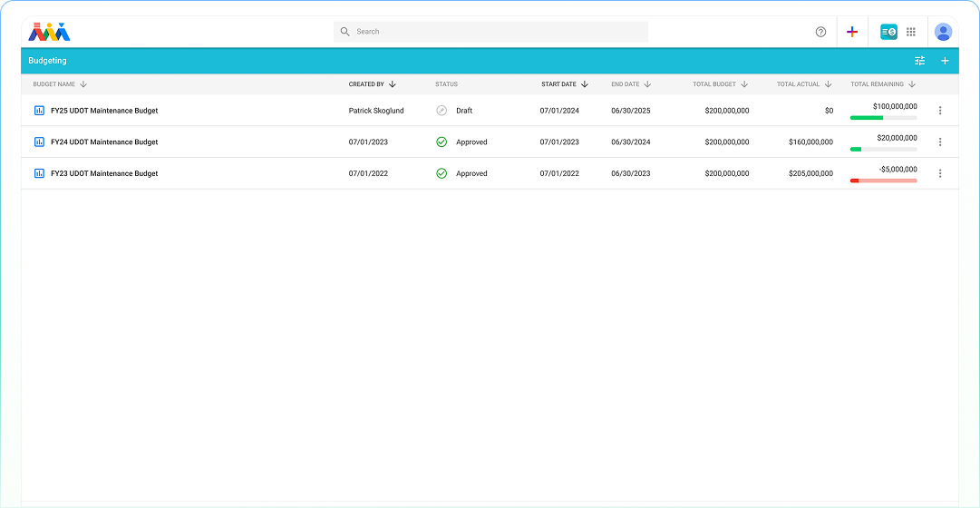
Task: Click the Approved checkmark icon for FY23
Action: point(441,173)
